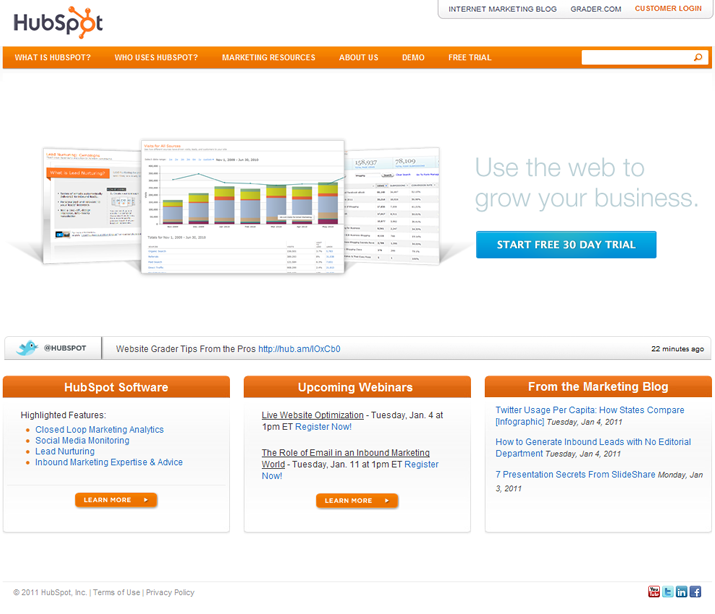Click Start Free 30 Day Trial button

pyautogui.click(x=566, y=245)
